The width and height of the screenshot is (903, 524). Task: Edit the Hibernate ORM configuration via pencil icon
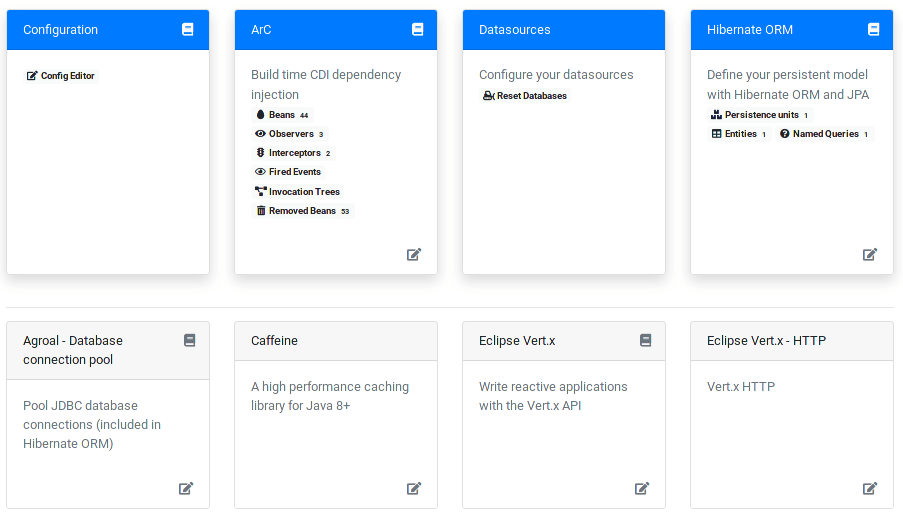click(x=870, y=255)
